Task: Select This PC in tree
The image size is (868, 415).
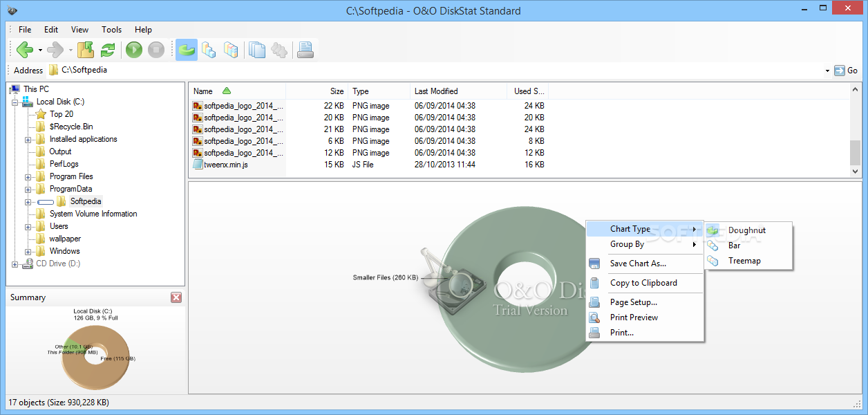Action: (36, 89)
